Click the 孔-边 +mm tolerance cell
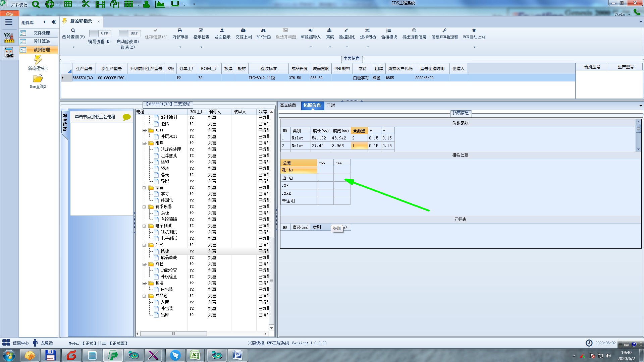The width and height of the screenshot is (644, 362). coord(325,170)
